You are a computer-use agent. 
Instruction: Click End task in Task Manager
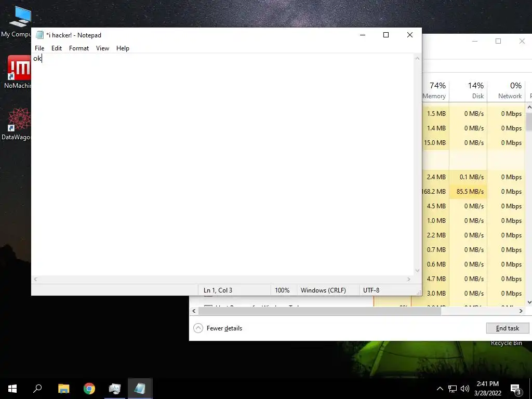pyautogui.click(x=507, y=328)
